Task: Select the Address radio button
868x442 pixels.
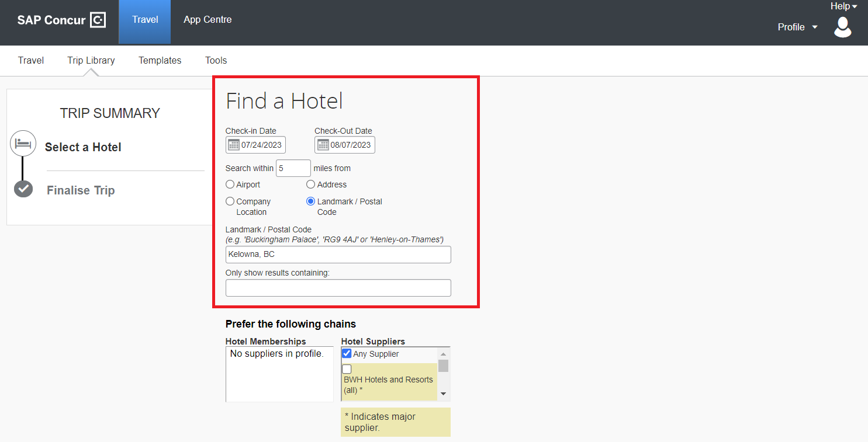Action: click(x=311, y=185)
